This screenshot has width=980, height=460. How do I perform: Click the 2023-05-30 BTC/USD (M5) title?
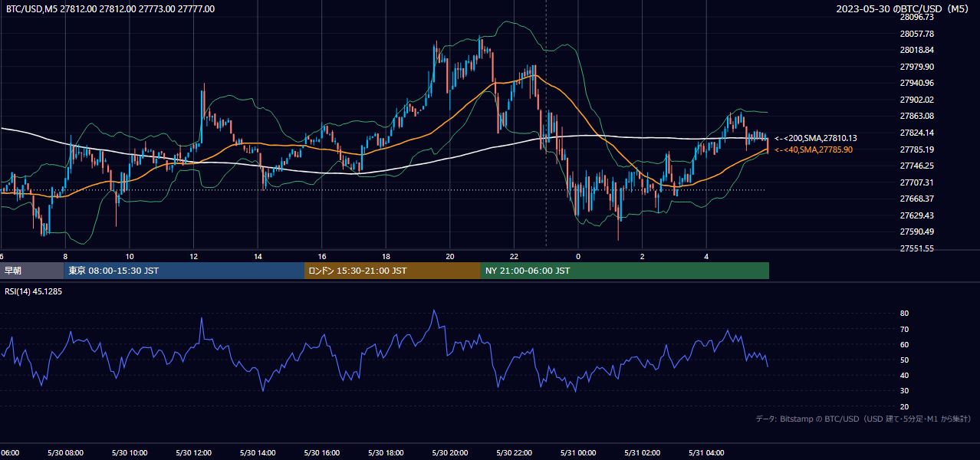click(x=903, y=9)
